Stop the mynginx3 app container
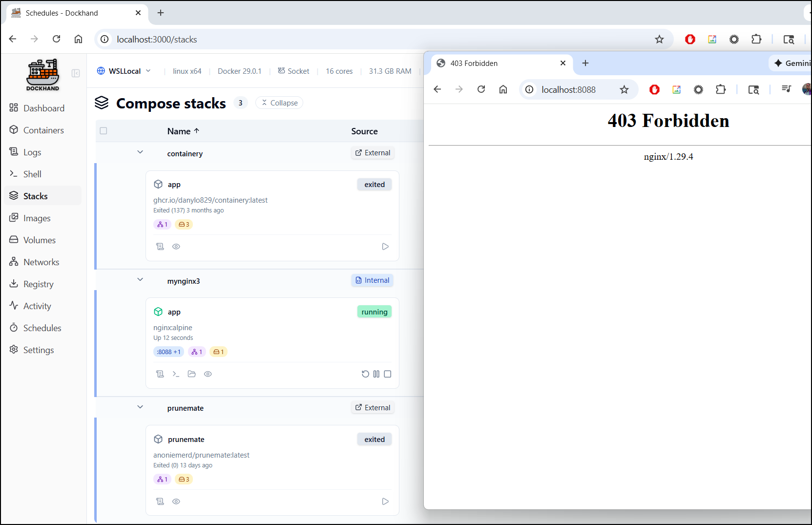 388,374
